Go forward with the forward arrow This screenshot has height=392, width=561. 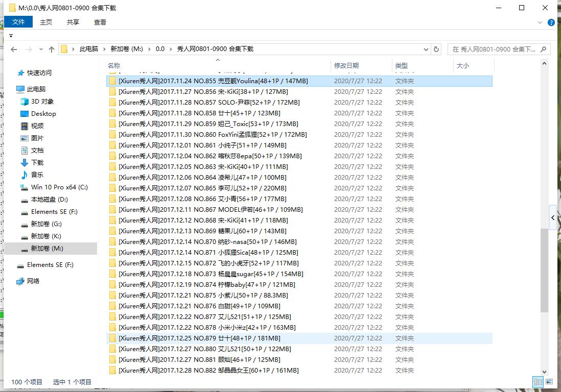pos(29,50)
